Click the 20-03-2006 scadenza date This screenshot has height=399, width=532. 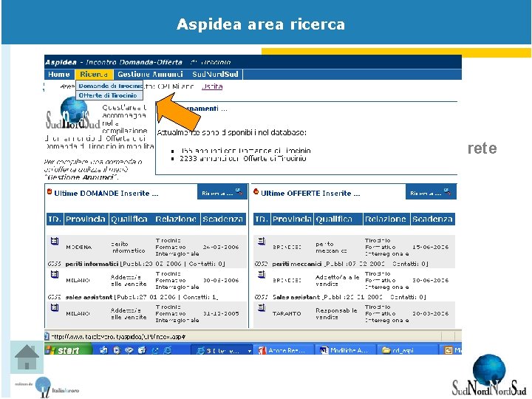coord(431,314)
